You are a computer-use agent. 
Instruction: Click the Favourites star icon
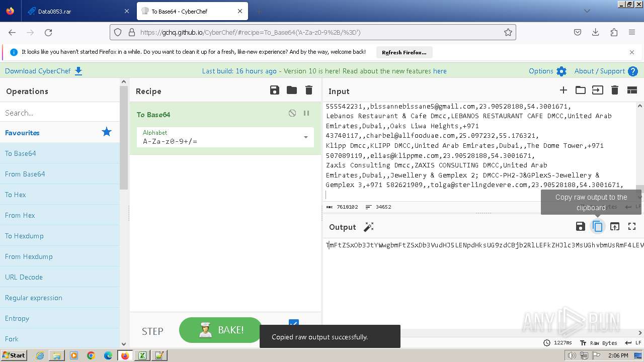[107, 132]
